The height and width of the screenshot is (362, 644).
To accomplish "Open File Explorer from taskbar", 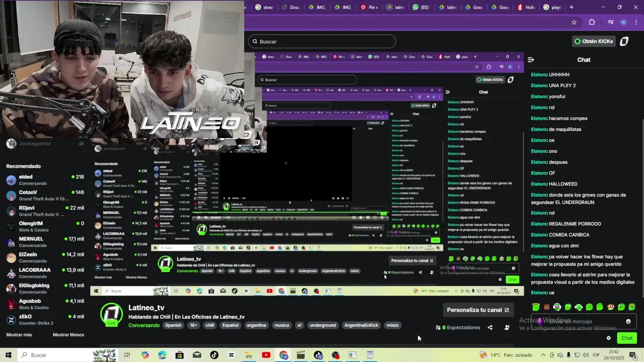I will [249, 355].
